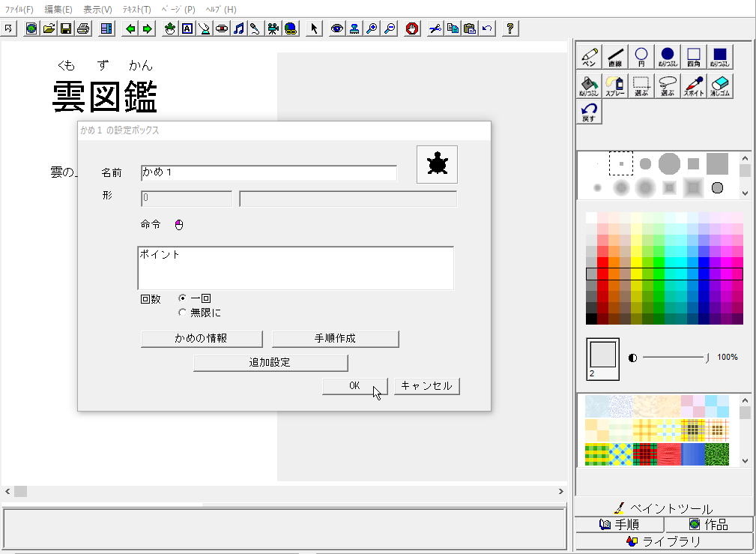Select the 消しゴム eraser tool
Screen dimensions: 756x554
pyautogui.click(x=719, y=86)
